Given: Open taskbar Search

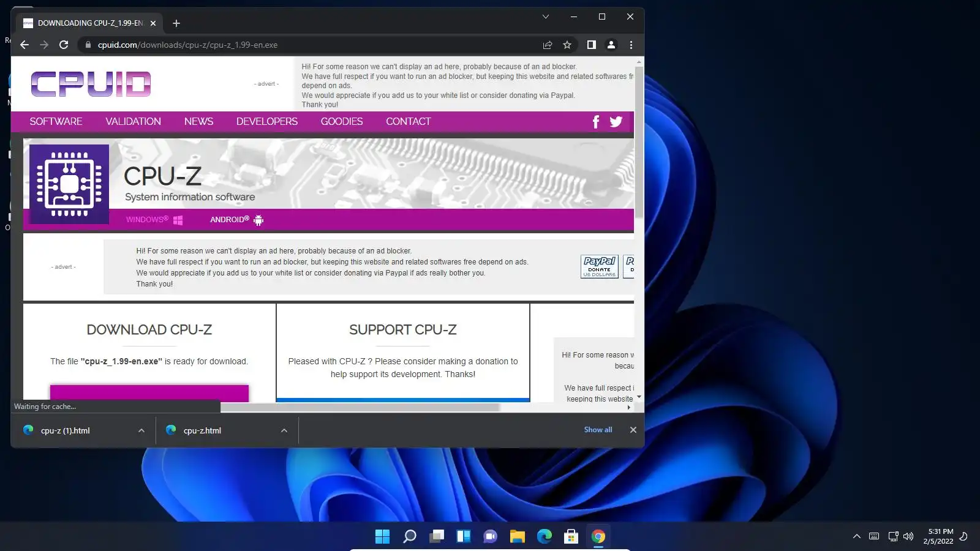Looking at the screenshot, I should click(409, 537).
